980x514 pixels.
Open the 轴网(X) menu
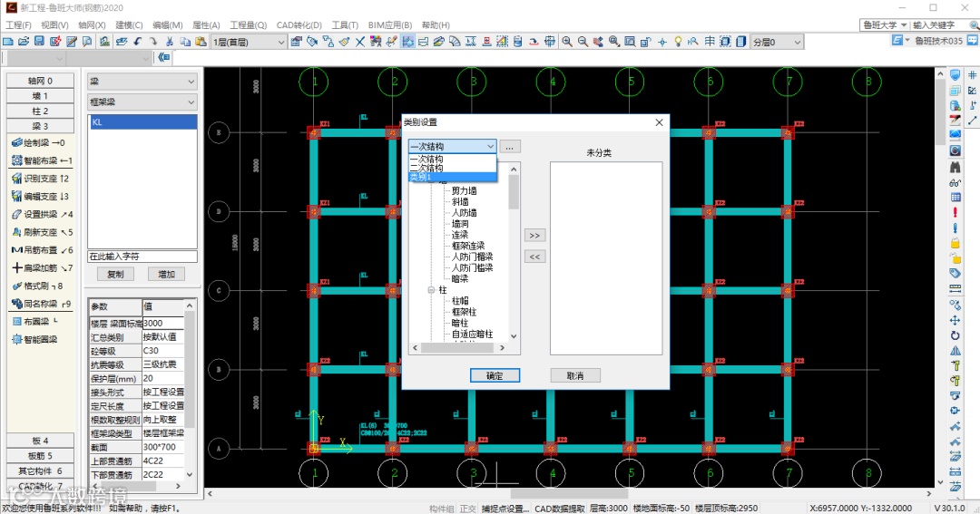[92, 25]
